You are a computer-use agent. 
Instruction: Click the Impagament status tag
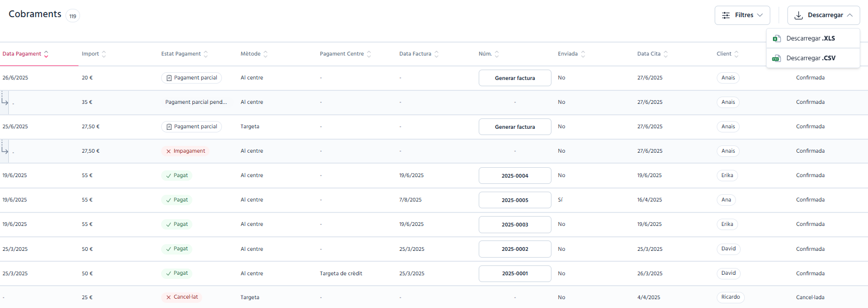click(186, 151)
